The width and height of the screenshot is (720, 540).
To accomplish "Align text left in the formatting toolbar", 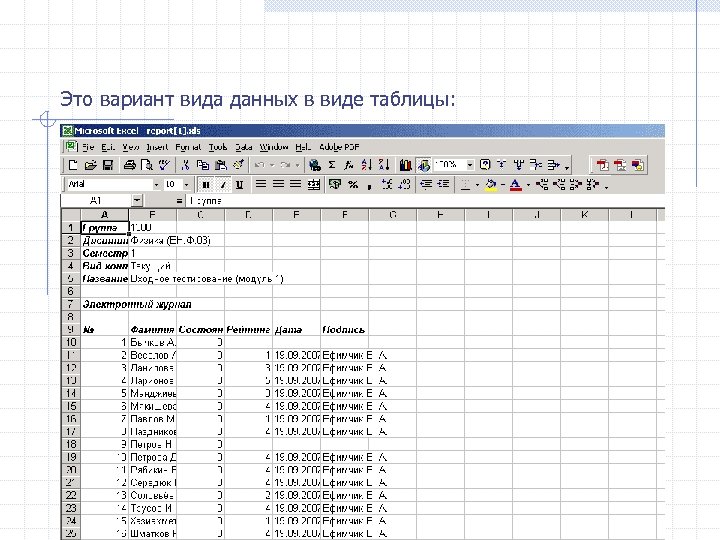I will click(x=261, y=185).
